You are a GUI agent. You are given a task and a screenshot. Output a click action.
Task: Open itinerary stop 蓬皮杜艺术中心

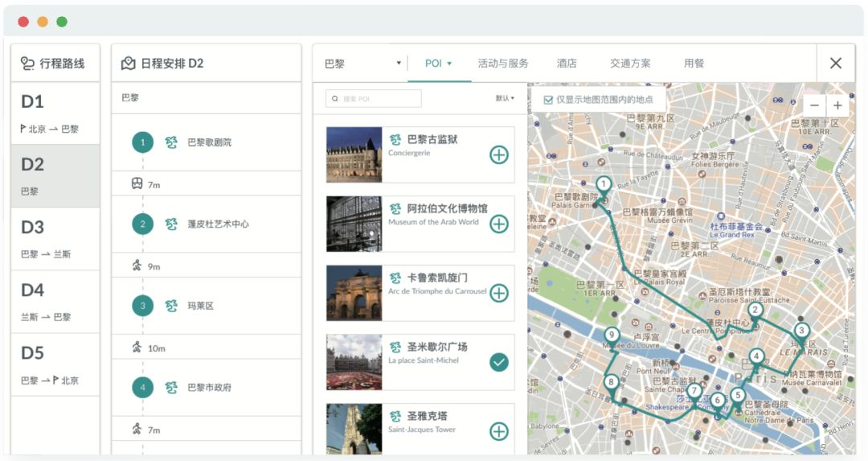[x=218, y=224]
